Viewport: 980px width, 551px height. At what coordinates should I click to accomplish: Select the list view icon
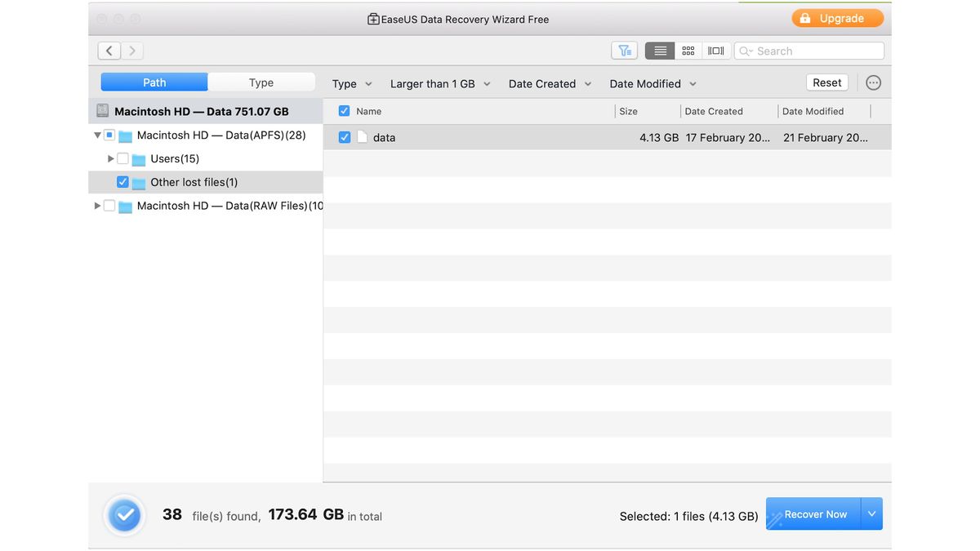tap(659, 50)
